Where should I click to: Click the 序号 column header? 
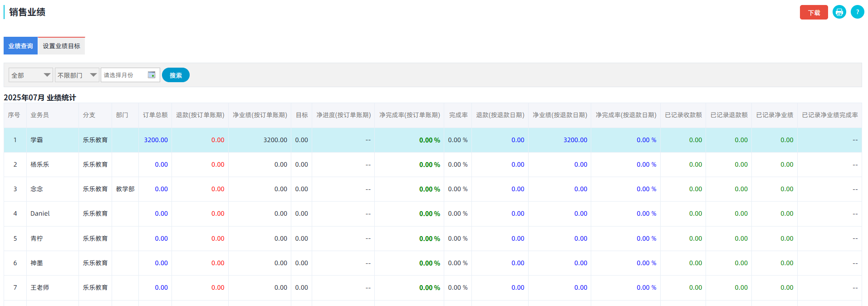click(x=14, y=115)
